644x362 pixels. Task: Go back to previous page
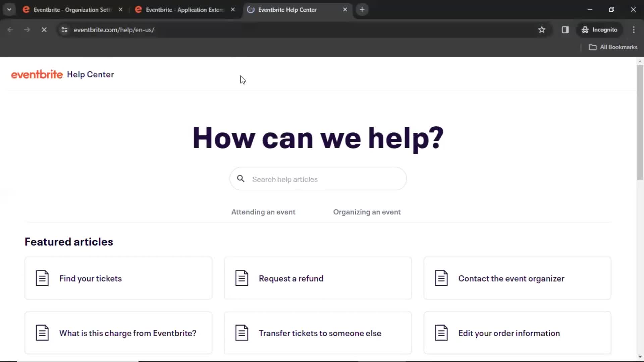10,30
